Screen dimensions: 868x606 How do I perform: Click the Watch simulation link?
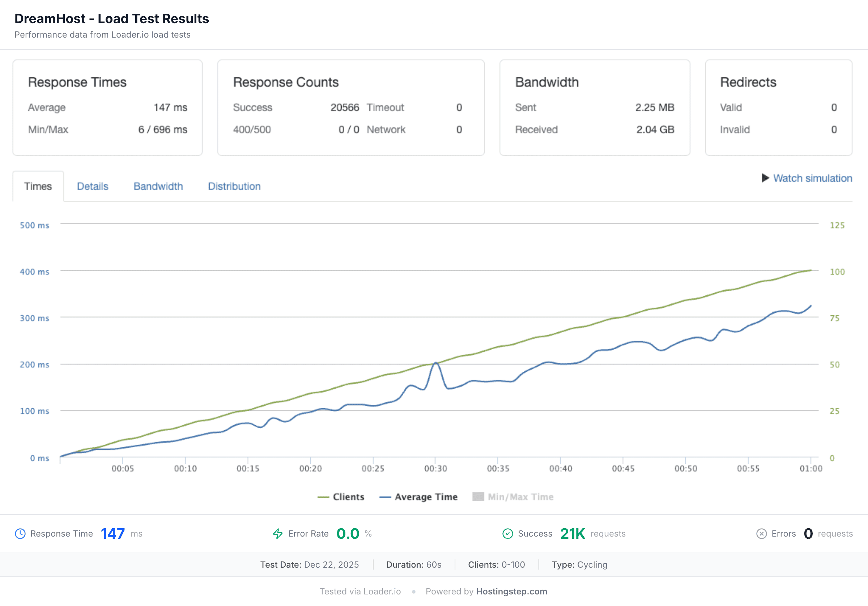(x=812, y=178)
